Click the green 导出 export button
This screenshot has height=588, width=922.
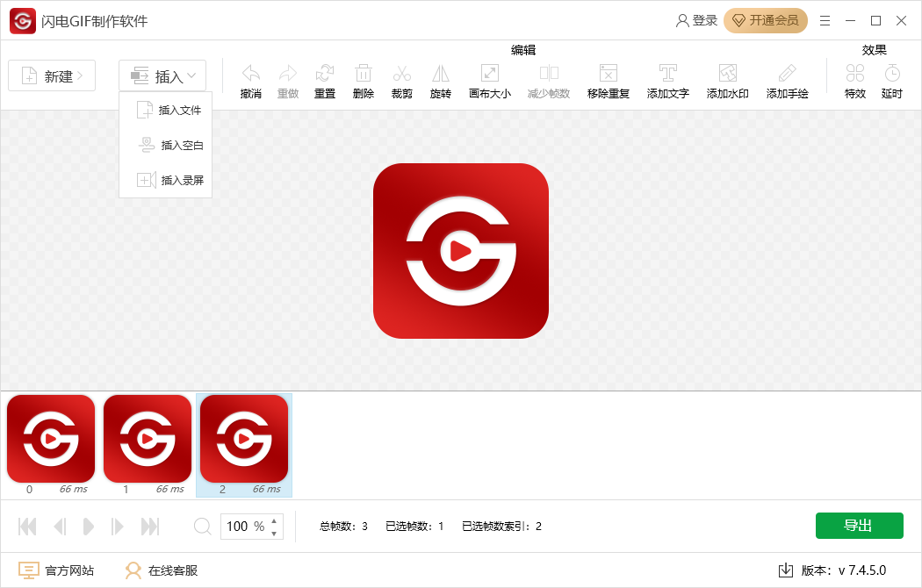click(859, 525)
